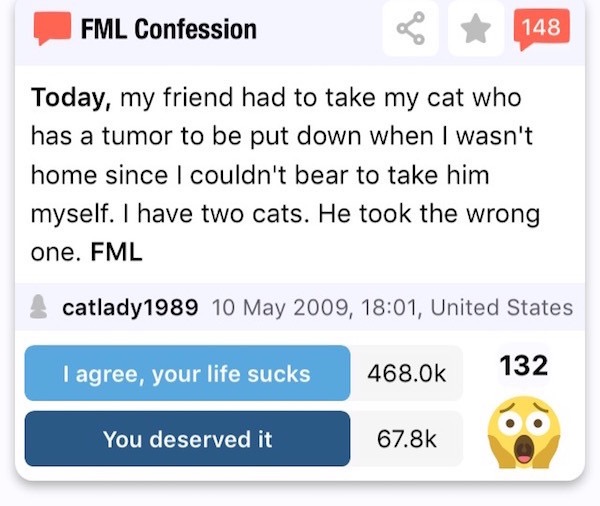Click the bold FML ending of story
The height and width of the screenshot is (506, 600).
coord(116,253)
